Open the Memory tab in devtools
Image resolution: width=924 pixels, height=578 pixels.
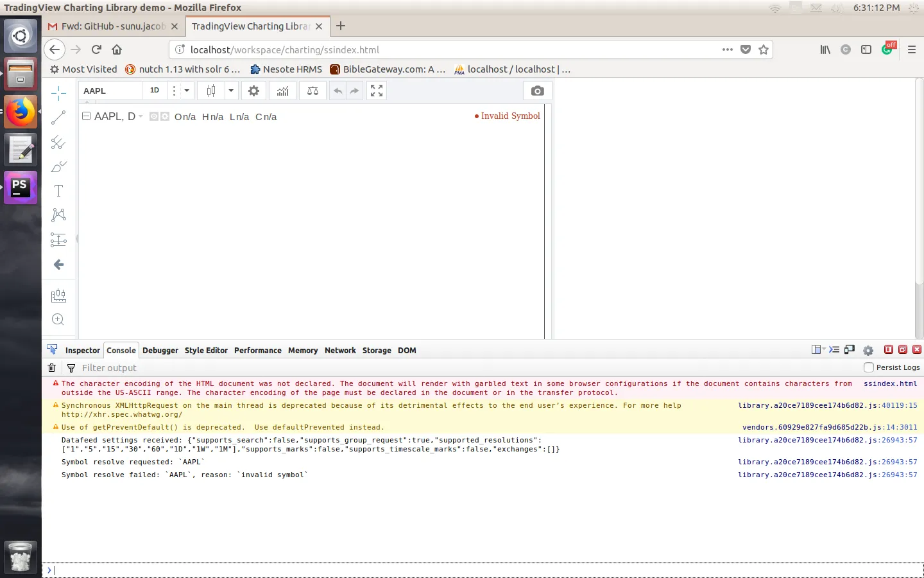pos(303,351)
